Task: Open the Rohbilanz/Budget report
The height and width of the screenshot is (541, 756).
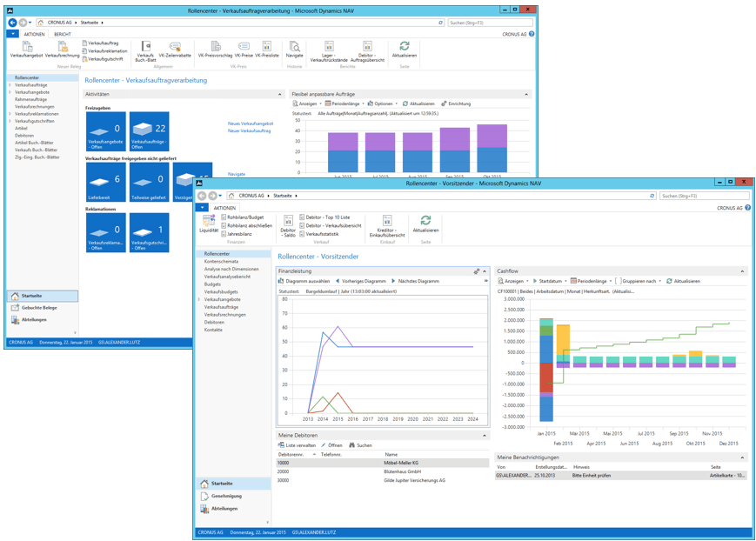Action: click(243, 217)
